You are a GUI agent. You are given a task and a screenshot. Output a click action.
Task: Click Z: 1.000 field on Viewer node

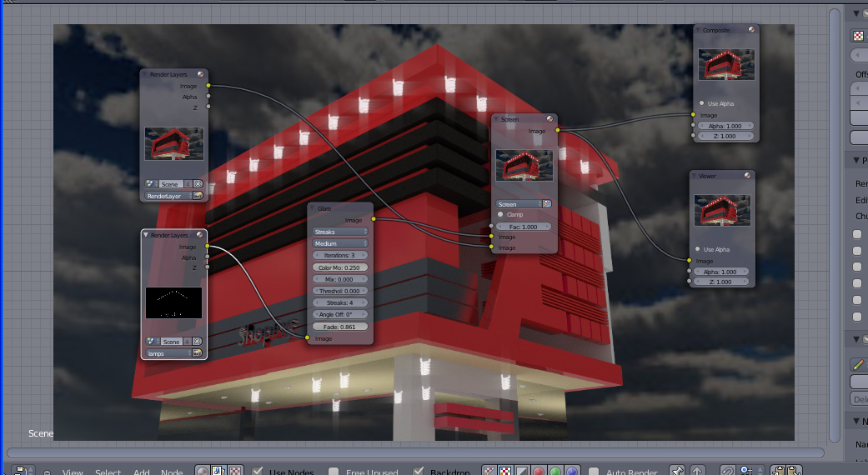click(720, 282)
